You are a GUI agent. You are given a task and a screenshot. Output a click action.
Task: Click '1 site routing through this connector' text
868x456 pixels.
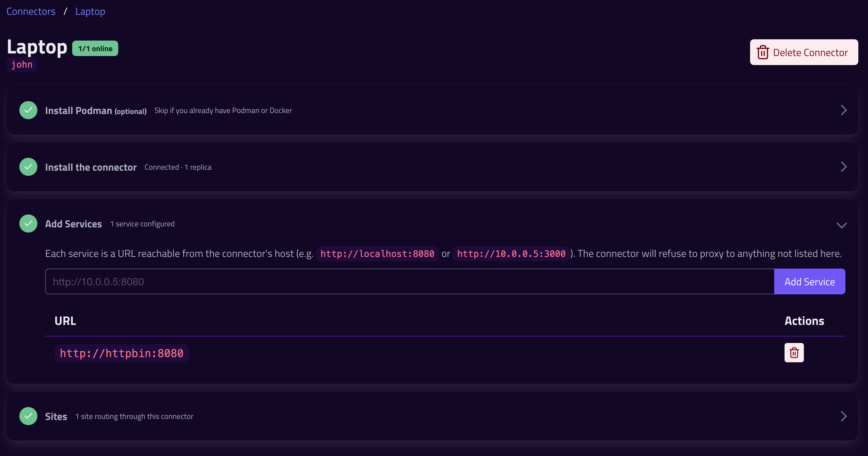134,417
